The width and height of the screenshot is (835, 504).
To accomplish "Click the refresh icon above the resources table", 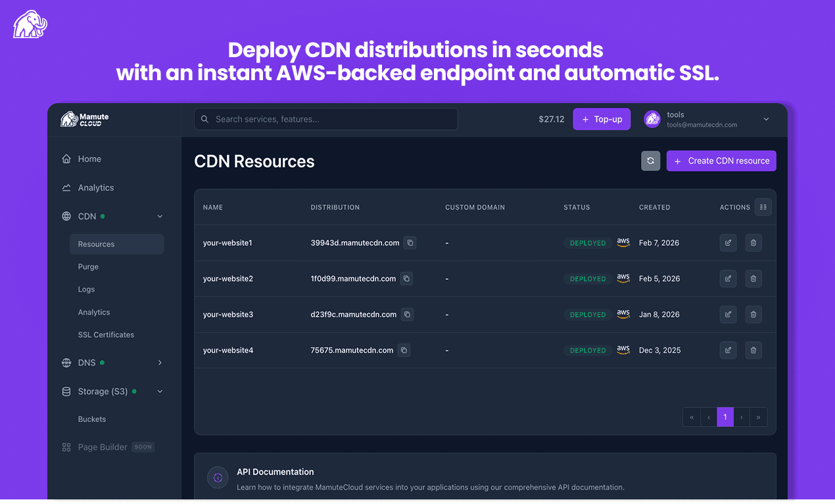I will (650, 160).
